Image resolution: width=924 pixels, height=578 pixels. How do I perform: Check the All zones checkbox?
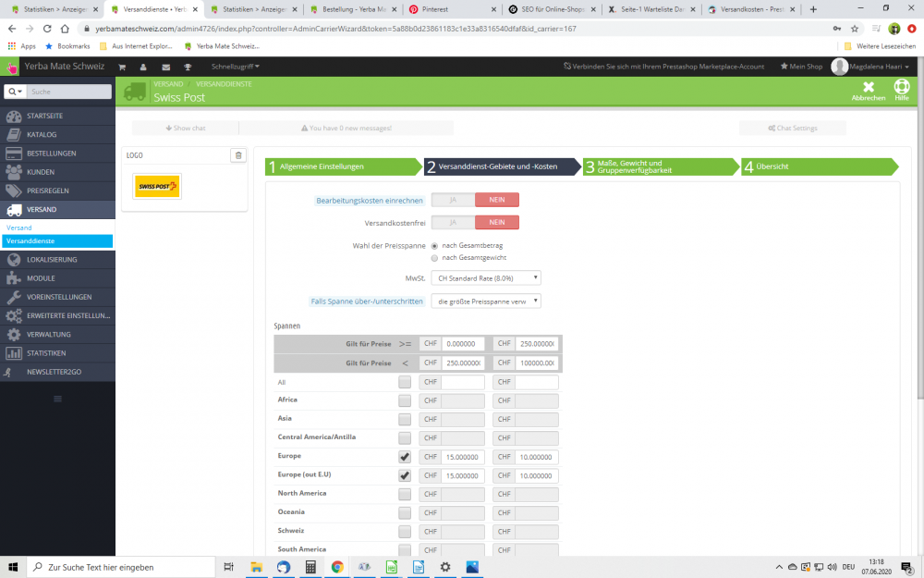405,382
